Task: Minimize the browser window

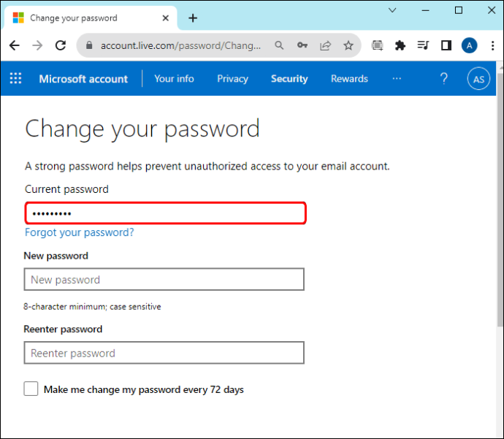Action: 426,10
